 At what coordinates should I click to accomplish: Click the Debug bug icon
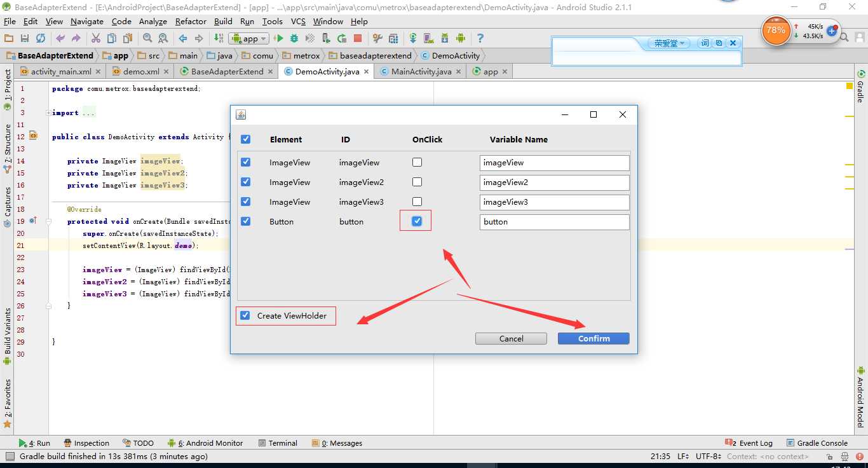point(294,38)
